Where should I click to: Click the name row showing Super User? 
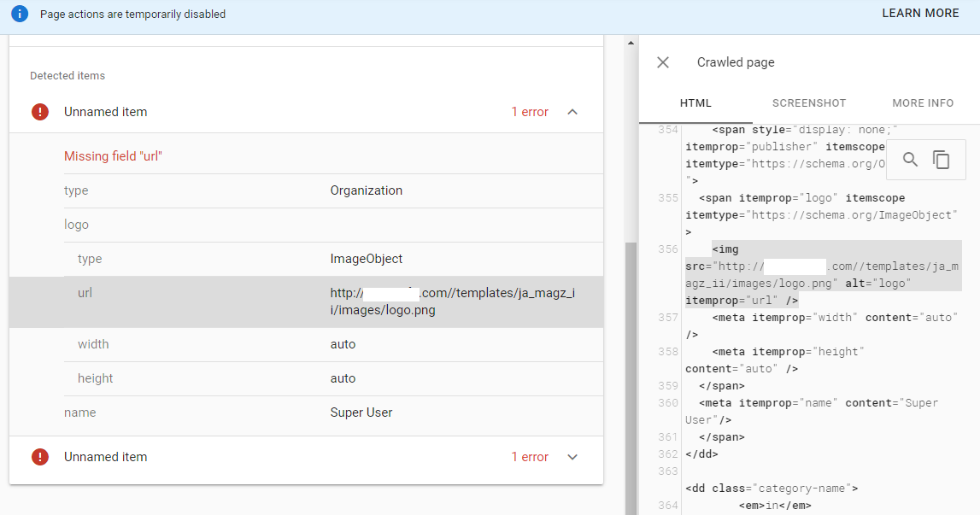click(306, 413)
